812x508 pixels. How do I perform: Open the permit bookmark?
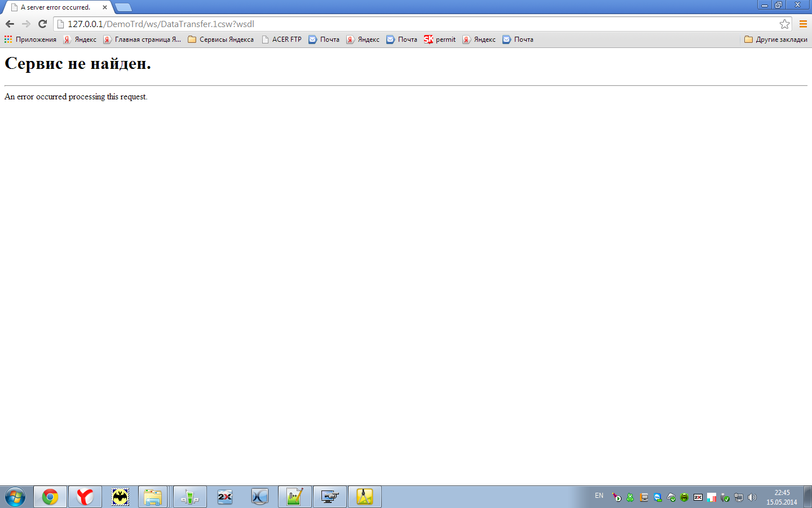pyautogui.click(x=440, y=40)
